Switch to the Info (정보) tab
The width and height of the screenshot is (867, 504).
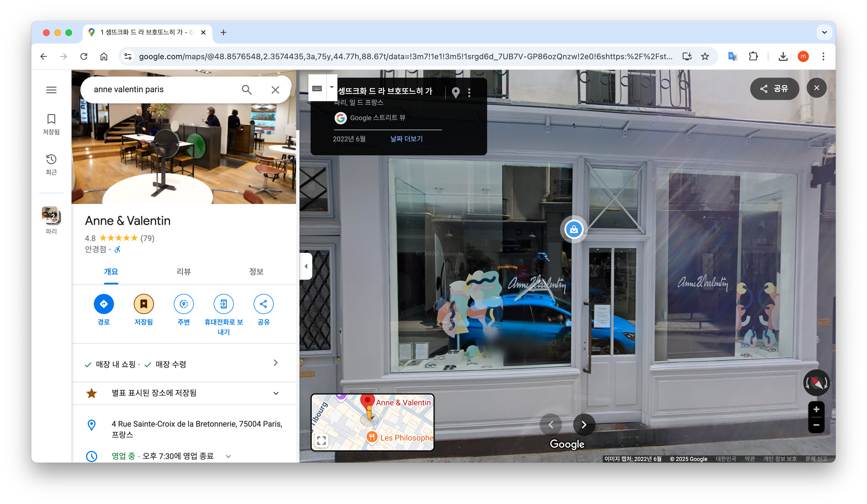(x=256, y=272)
